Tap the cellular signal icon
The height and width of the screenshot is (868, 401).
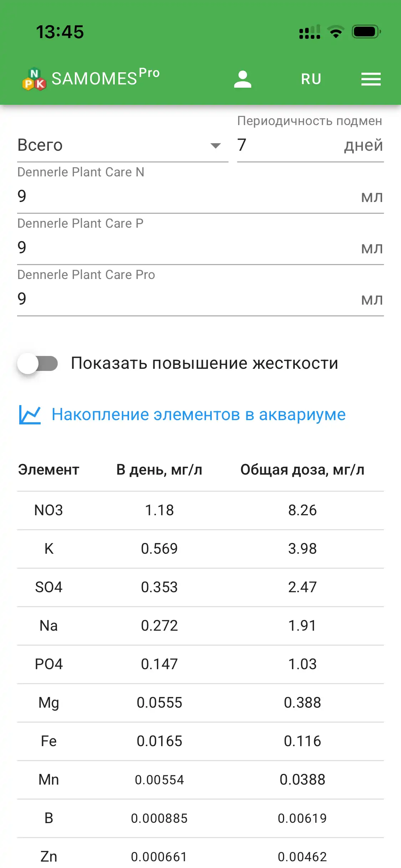pos(309,32)
